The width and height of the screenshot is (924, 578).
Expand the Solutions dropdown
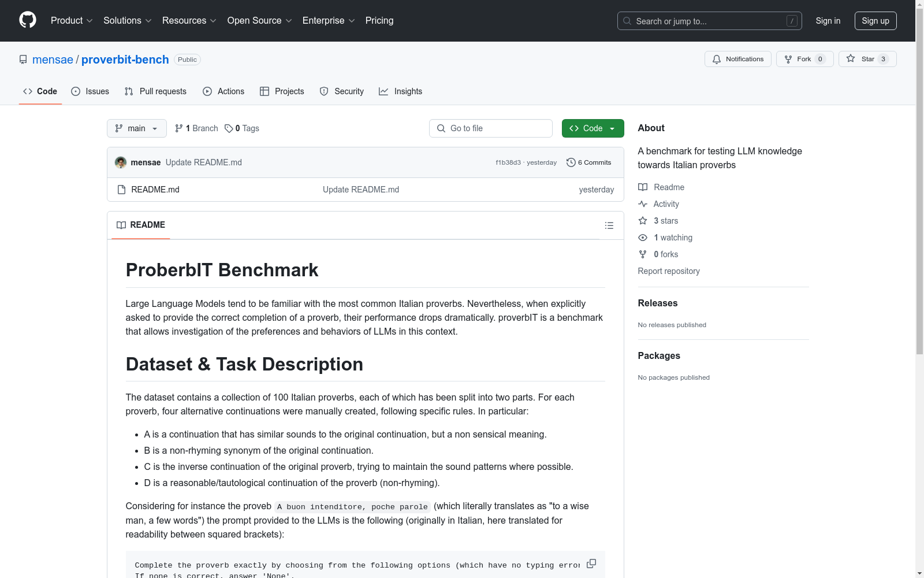click(x=128, y=21)
